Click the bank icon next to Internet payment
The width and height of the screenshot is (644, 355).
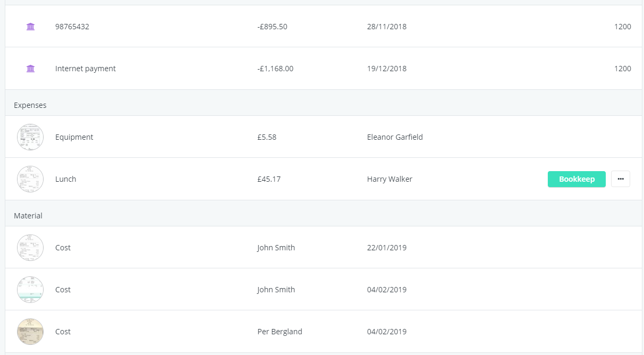pyautogui.click(x=30, y=69)
